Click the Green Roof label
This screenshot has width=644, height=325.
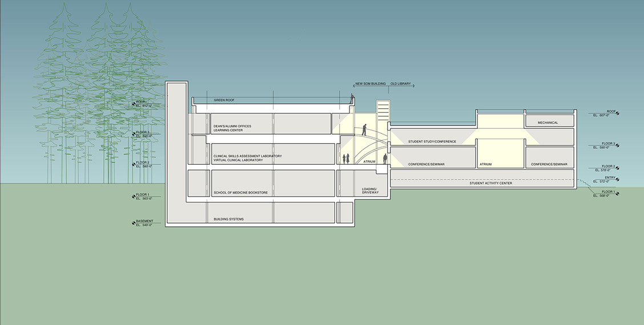(x=224, y=100)
